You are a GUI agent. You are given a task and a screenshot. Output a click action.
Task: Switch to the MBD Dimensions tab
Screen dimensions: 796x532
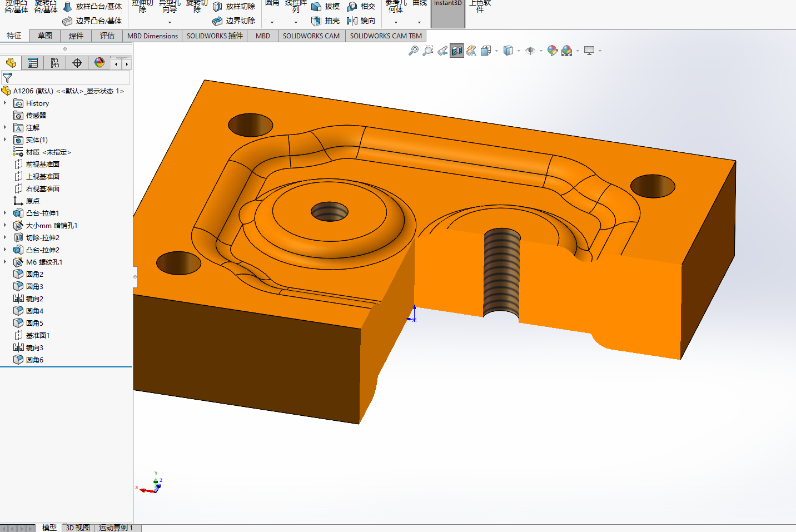pos(153,36)
